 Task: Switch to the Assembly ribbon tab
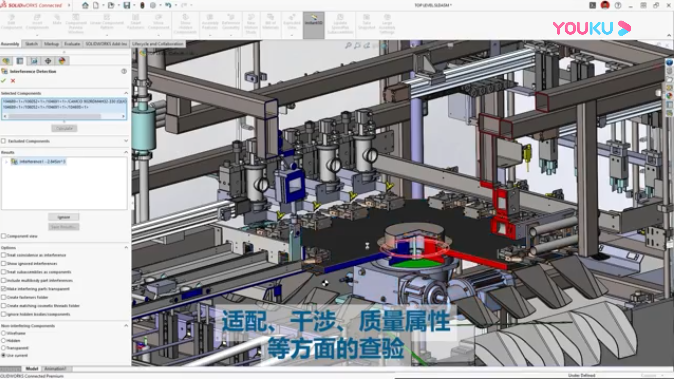point(10,44)
